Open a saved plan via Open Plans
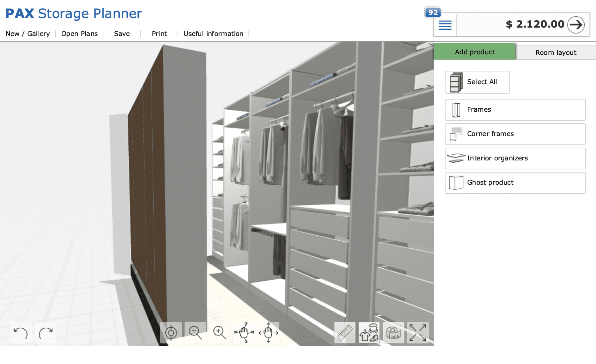Image resolution: width=596 pixels, height=364 pixels. 79,34
